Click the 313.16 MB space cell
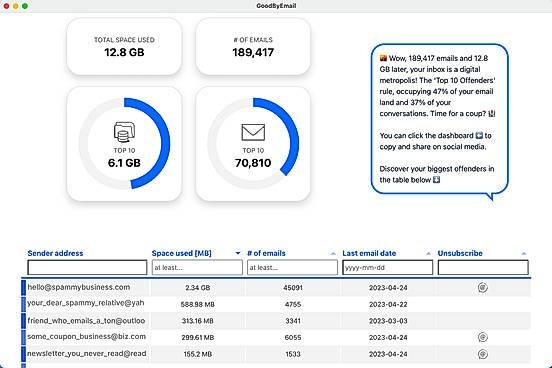Image resolution: width=552 pixels, height=368 pixels. click(x=197, y=321)
